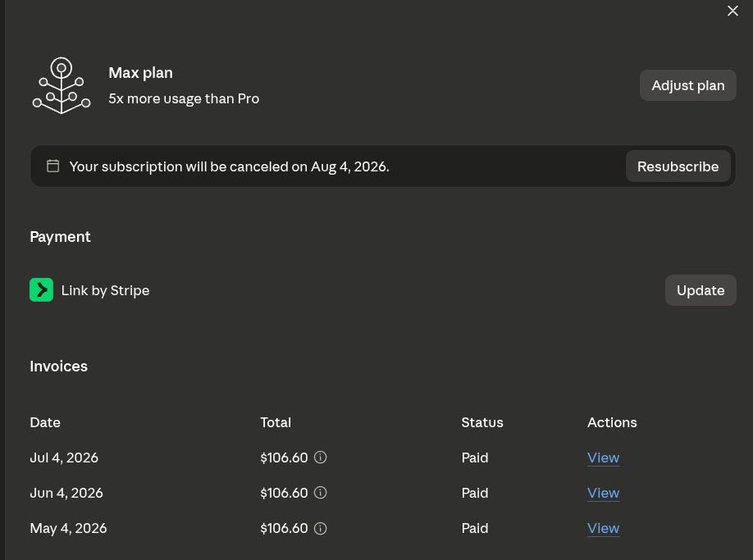The width and height of the screenshot is (753, 560).
Task: Resubscribe to the Max plan
Action: point(678,166)
